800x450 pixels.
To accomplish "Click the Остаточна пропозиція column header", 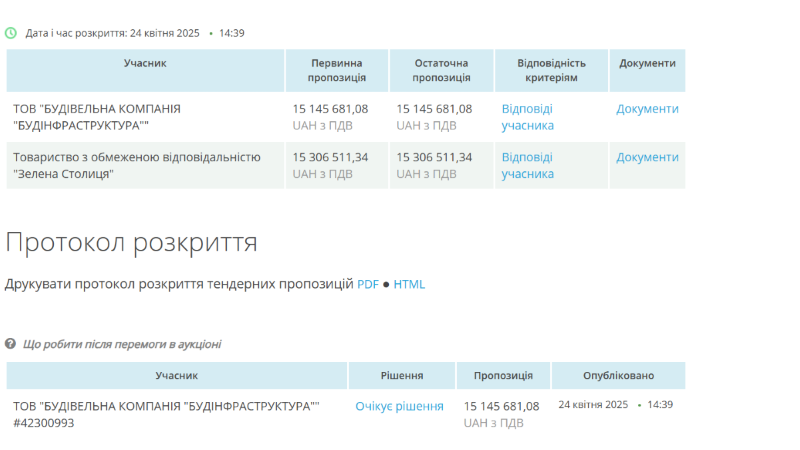I will point(441,70).
